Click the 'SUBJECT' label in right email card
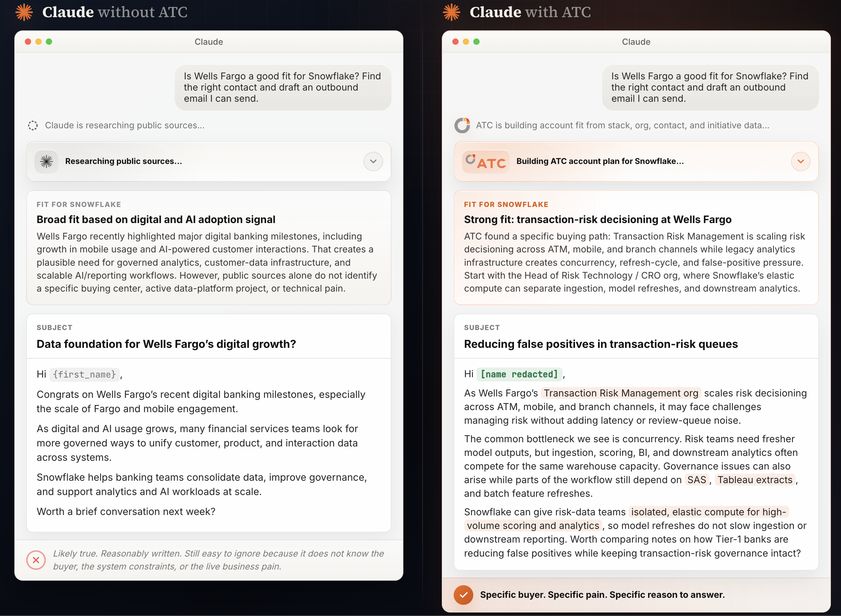The width and height of the screenshot is (841, 616). [482, 328]
